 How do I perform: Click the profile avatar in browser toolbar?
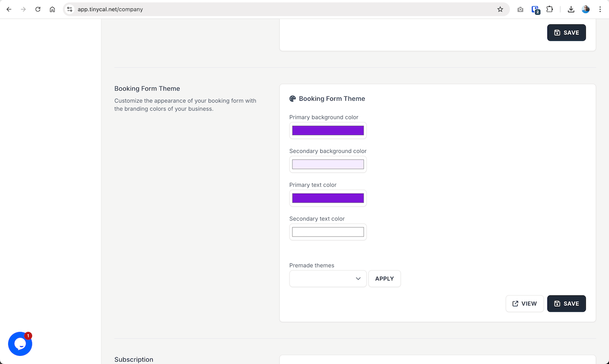click(585, 9)
